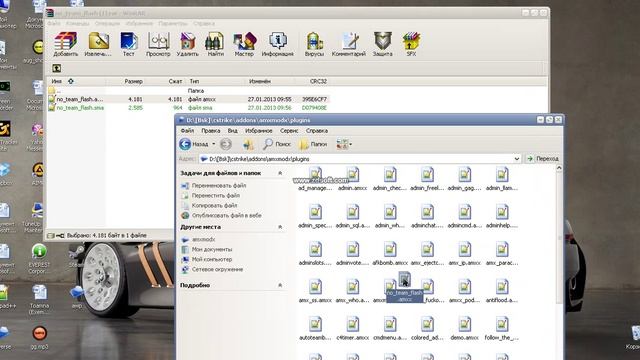Screen dimensions: 640x360
Task: Open the Файл menu in Explorer
Action: pyautogui.click(x=187, y=131)
